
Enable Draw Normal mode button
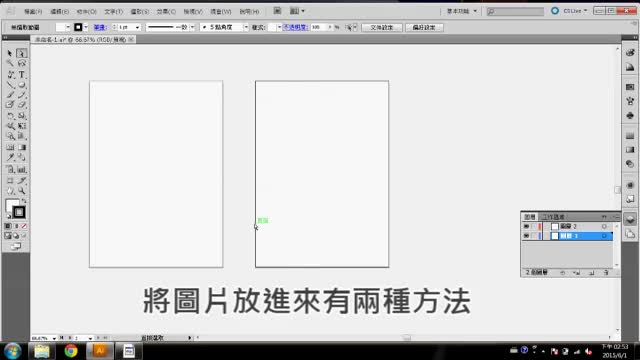(x=8, y=236)
